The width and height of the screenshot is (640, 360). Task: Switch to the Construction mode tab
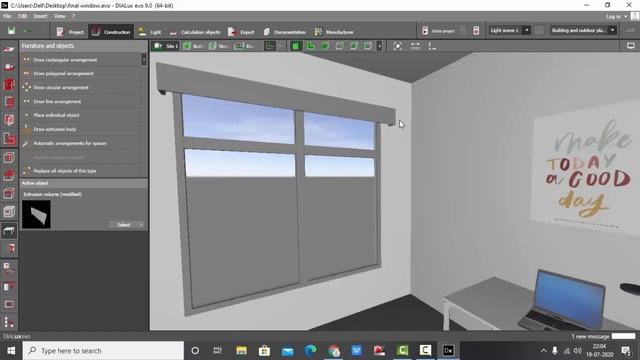(111, 32)
